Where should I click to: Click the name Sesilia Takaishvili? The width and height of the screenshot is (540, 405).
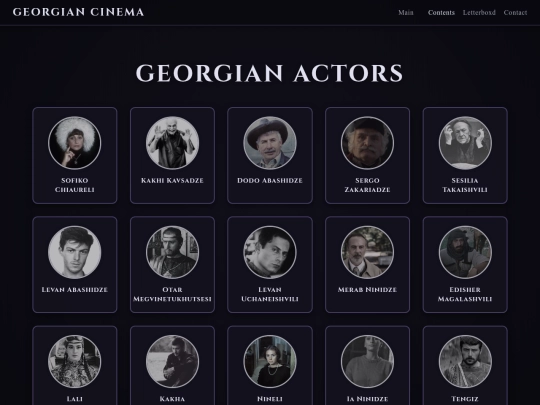(465, 185)
